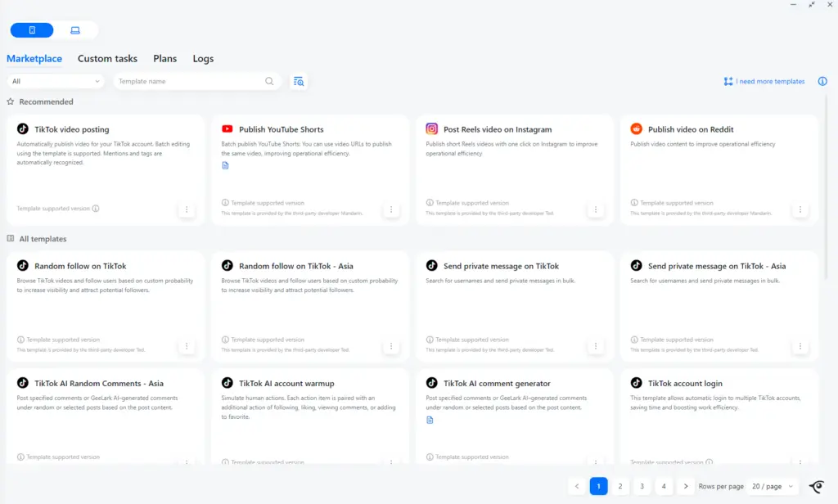This screenshot has width=838, height=504.
Task: Open three-dot menu on TikTok video posting
Action: coord(187,209)
